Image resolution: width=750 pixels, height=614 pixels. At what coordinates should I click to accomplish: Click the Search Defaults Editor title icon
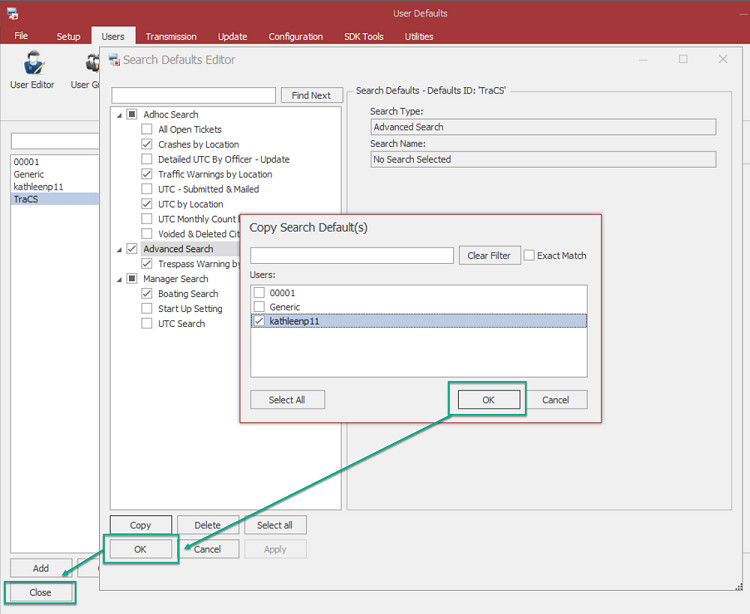pyautogui.click(x=113, y=60)
